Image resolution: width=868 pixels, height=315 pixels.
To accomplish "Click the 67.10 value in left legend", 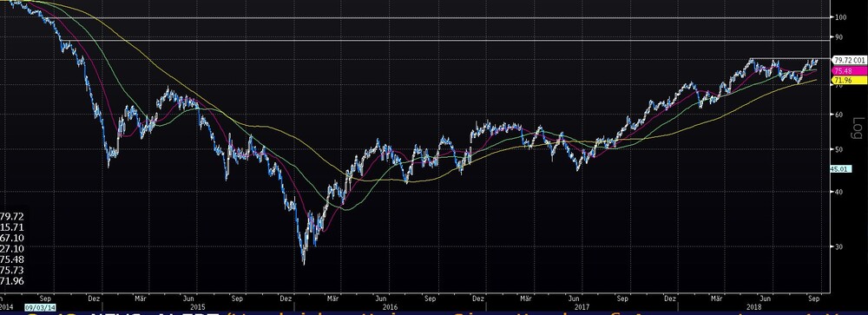I will click(x=11, y=238).
